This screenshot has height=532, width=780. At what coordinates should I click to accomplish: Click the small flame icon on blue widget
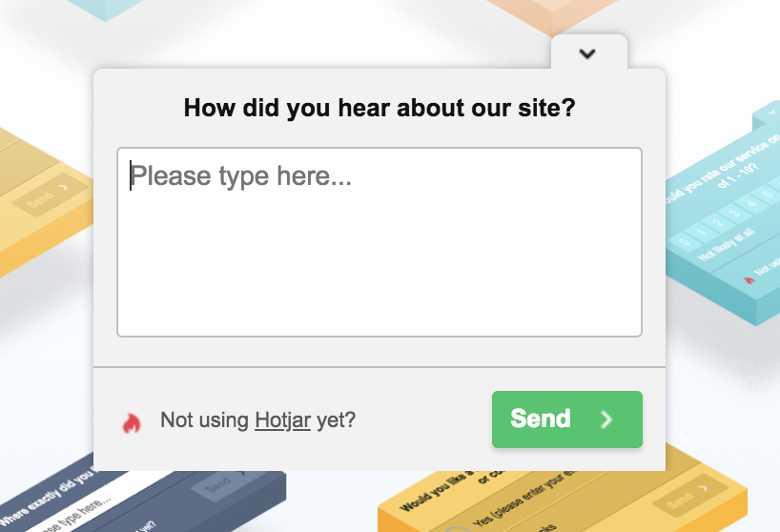[749, 281]
